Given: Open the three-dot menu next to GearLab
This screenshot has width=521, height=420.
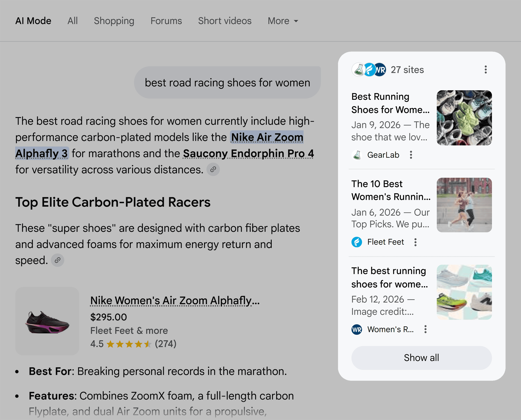Looking at the screenshot, I should click(x=411, y=155).
